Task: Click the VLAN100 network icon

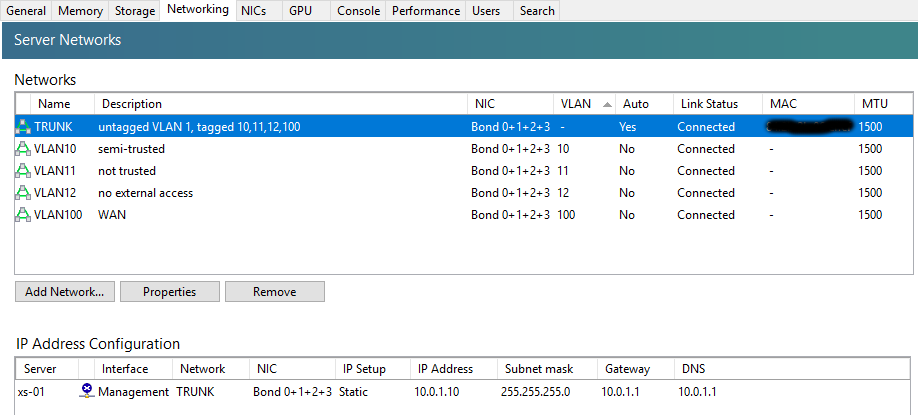Action: pos(23,215)
